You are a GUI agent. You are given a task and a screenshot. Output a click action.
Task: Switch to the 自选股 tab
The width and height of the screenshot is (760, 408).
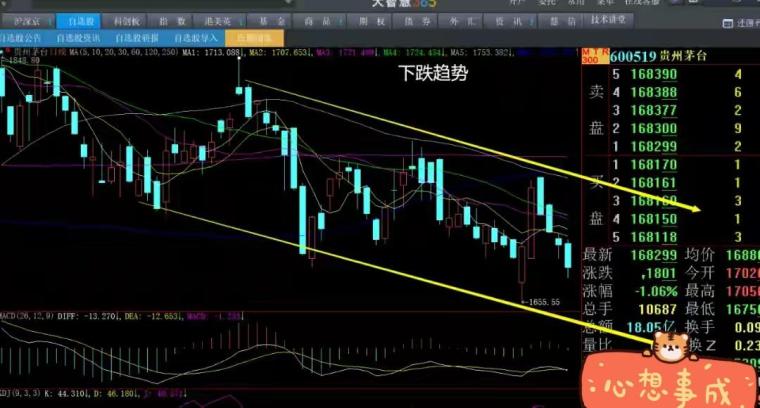point(76,20)
